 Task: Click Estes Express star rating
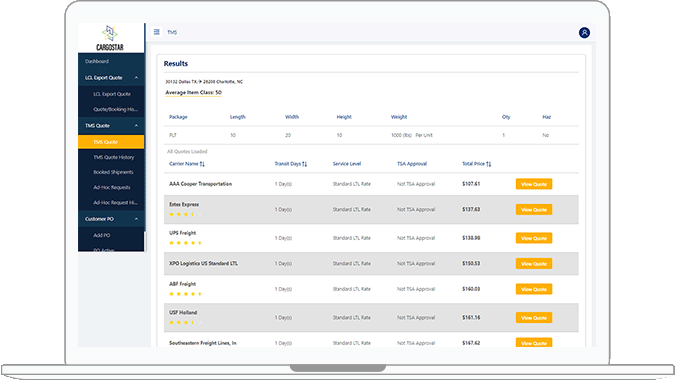(x=186, y=214)
